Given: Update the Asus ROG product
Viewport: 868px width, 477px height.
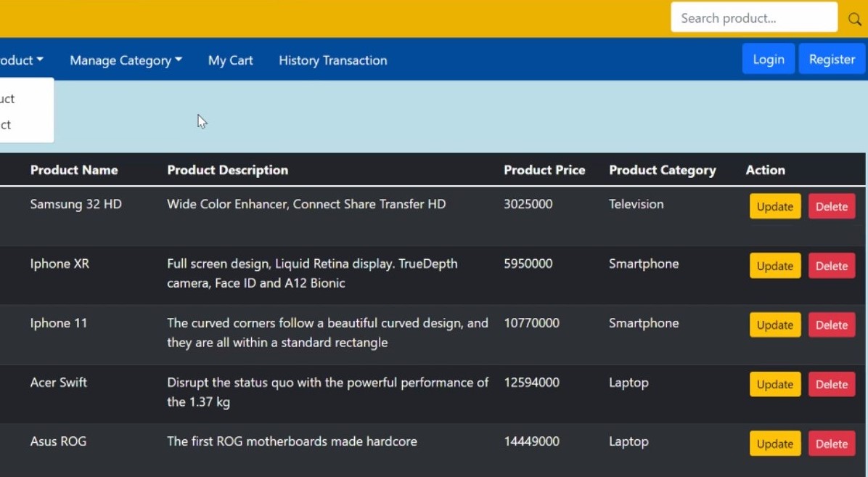Looking at the screenshot, I should tap(775, 443).
